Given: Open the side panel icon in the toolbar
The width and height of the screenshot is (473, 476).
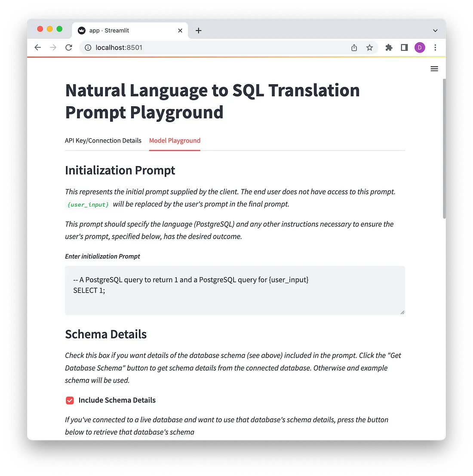Looking at the screenshot, I should [x=404, y=48].
